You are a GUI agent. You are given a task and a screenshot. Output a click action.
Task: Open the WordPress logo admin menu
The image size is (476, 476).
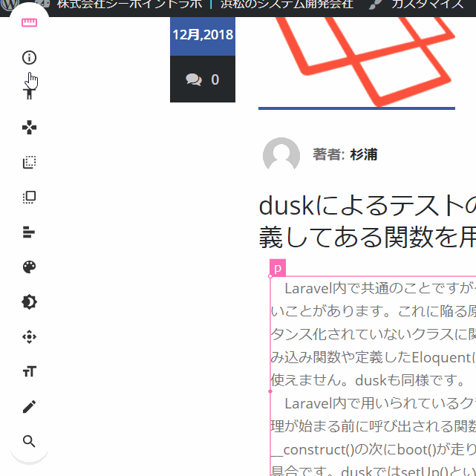(9, 4)
